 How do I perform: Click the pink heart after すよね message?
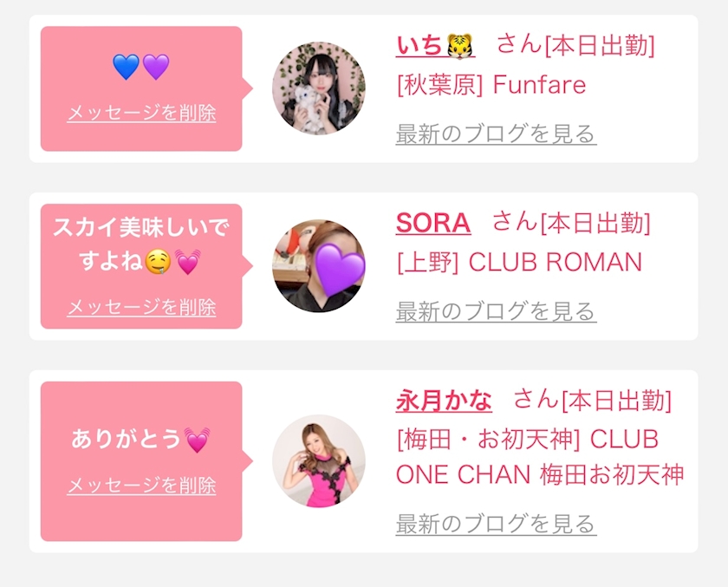pos(187,261)
